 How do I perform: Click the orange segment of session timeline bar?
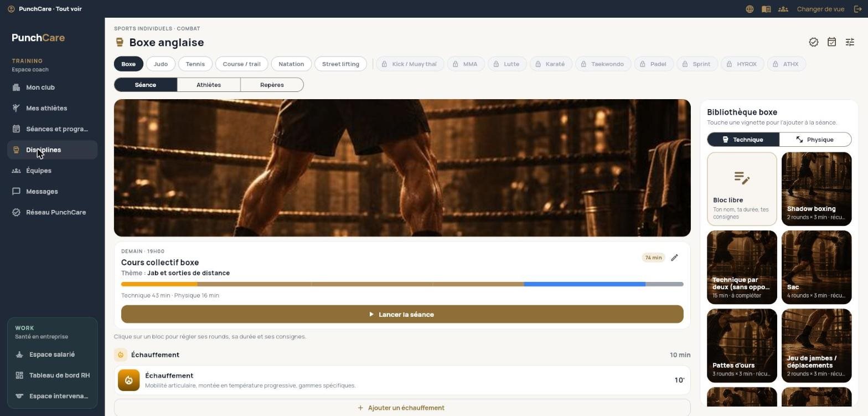click(x=159, y=284)
